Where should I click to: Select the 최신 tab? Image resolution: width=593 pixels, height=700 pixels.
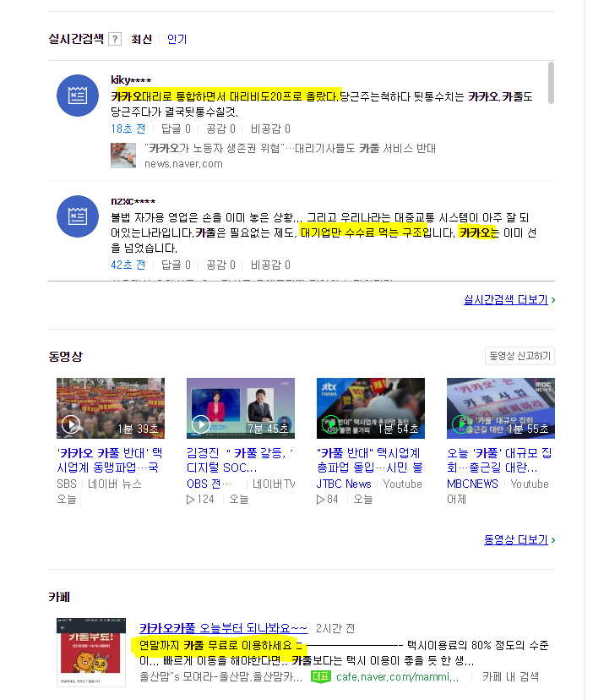[141, 39]
